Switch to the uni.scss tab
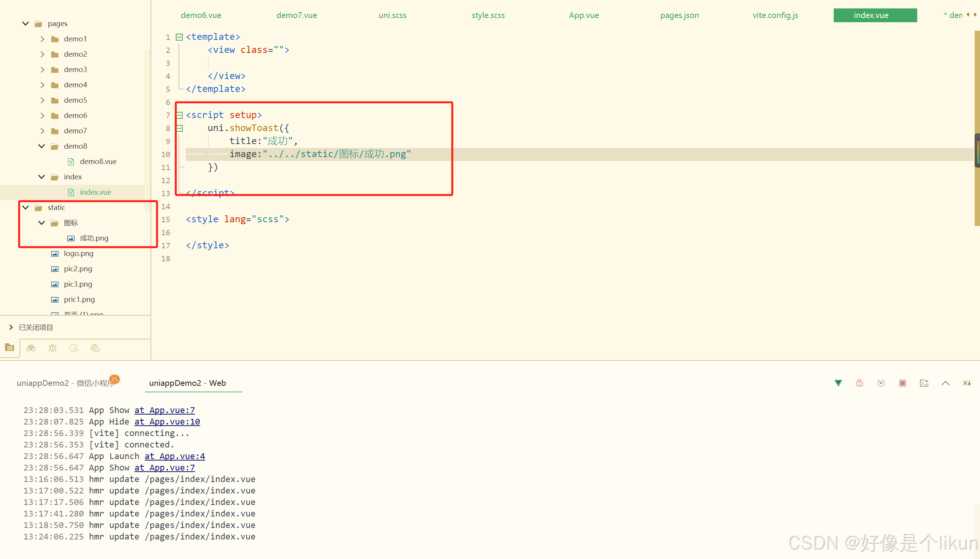 pos(393,15)
